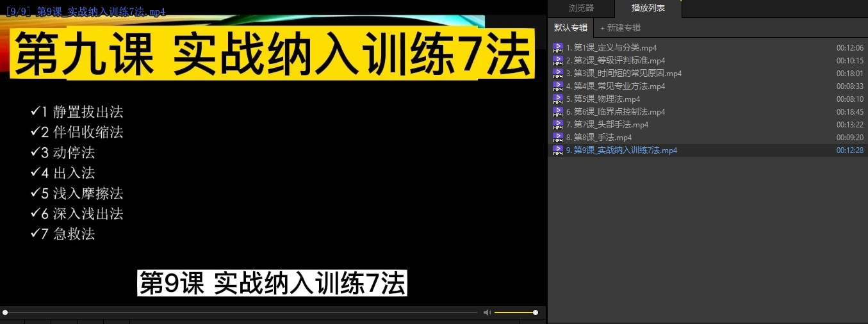Click the 00:18:45 duration of 第6课
This screenshot has height=324, width=868.
tap(849, 112)
